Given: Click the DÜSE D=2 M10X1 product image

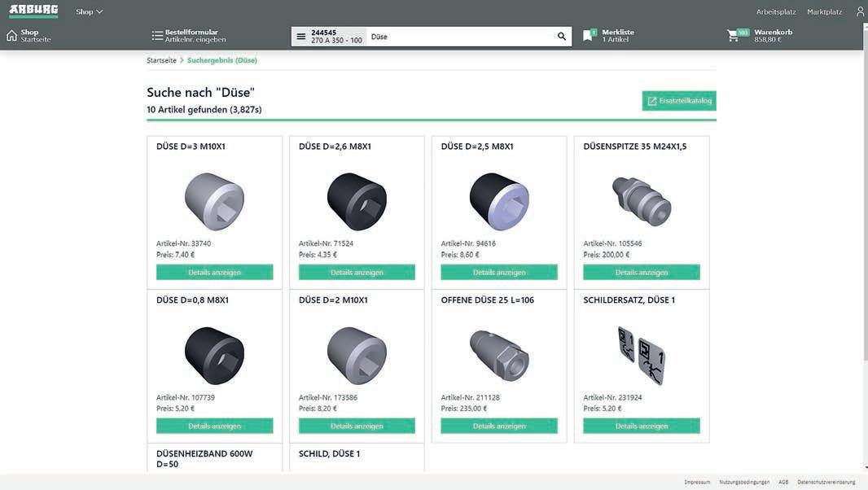Looking at the screenshot, I should (x=357, y=356).
